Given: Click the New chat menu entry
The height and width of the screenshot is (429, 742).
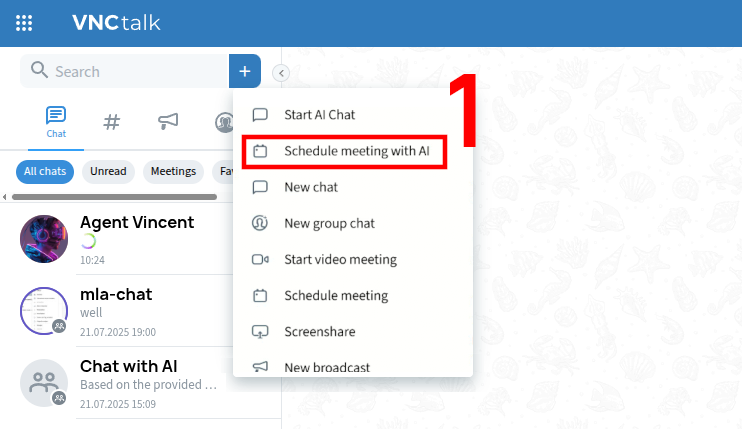Looking at the screenshot, I should click(311, 187).
